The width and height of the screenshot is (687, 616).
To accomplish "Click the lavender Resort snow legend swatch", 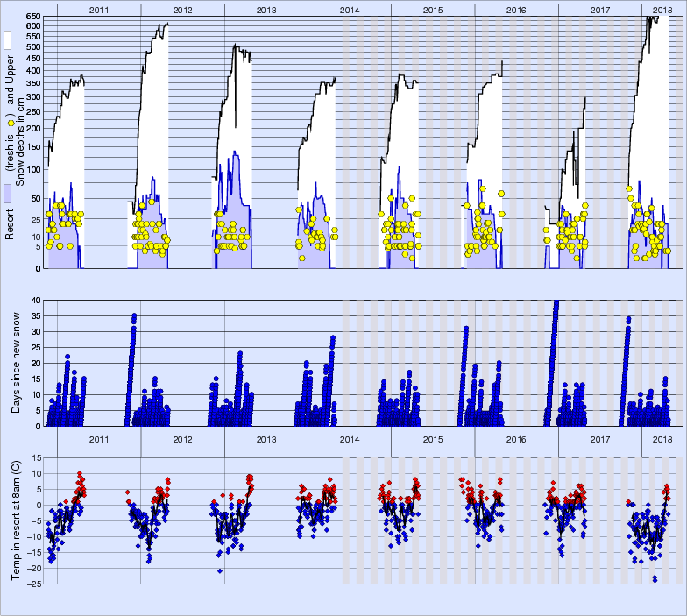I will click(7, 195).
